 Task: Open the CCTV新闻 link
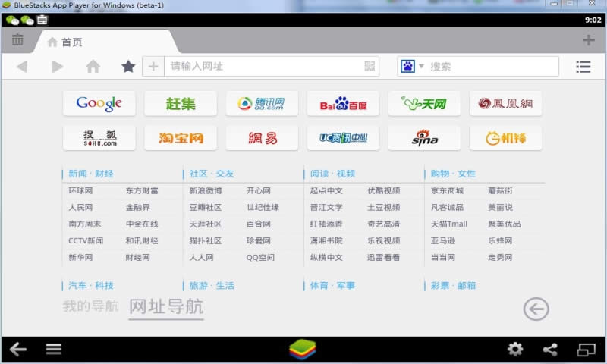[86, 240]
